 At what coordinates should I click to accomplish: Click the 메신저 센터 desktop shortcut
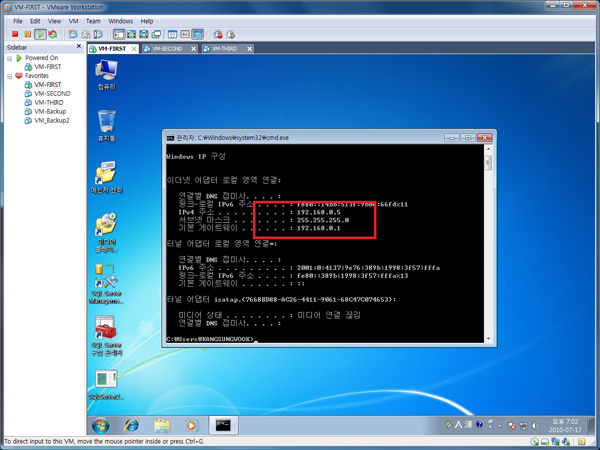click(x=106, y=177)
